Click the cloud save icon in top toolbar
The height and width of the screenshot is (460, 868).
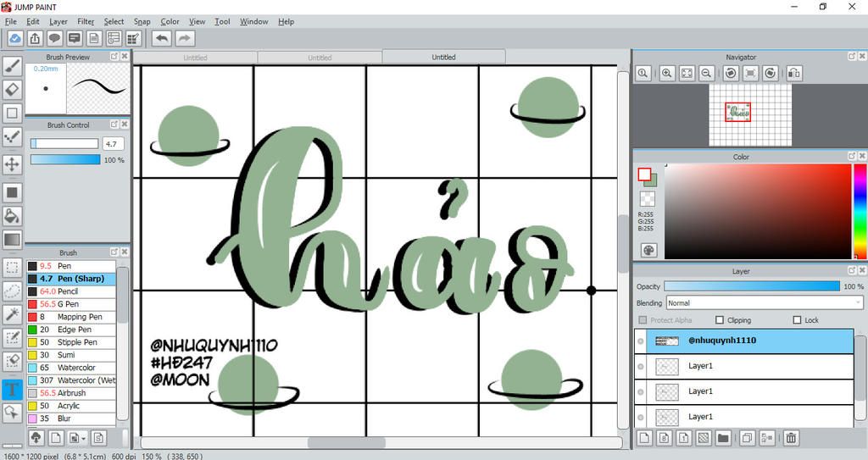click(x=15, y=38)
